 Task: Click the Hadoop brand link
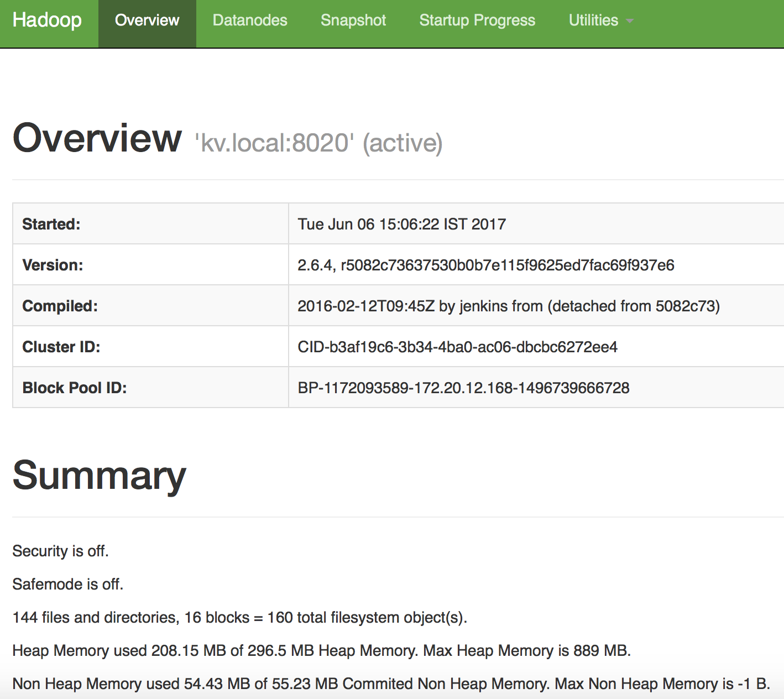[47, 20]
